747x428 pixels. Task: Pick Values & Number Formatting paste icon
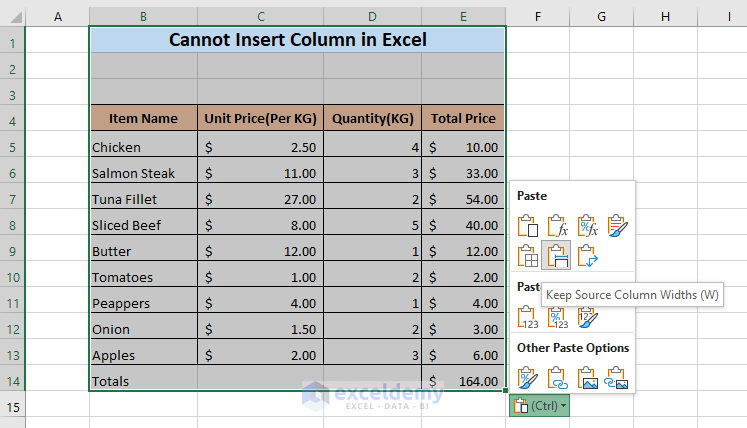click(557, 317)
